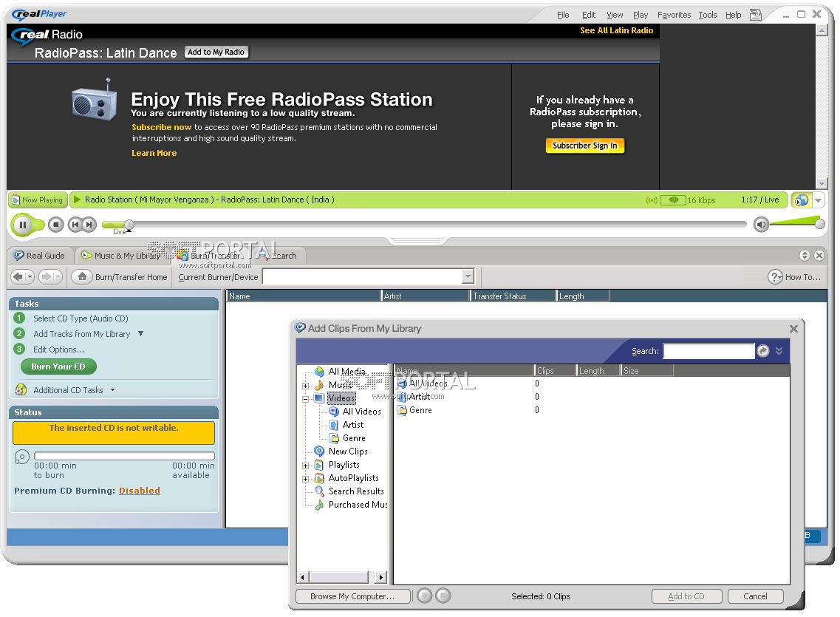
Task: Open the Favorites menu
Action: pyautogui.click(x=674, y=15)
